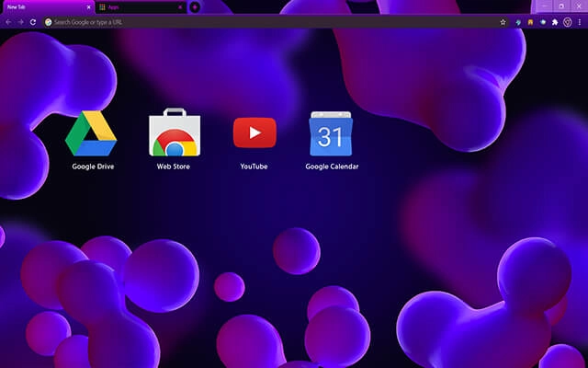The image size is (588, 368).
Task: Click the Google icon in address bar
Action: [x=48, y=22]
